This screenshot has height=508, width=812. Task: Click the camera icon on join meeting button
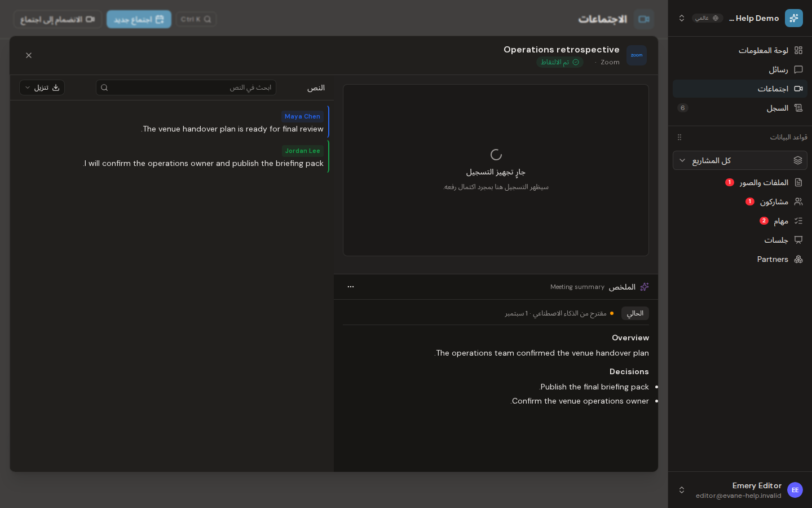click(90, 19)
